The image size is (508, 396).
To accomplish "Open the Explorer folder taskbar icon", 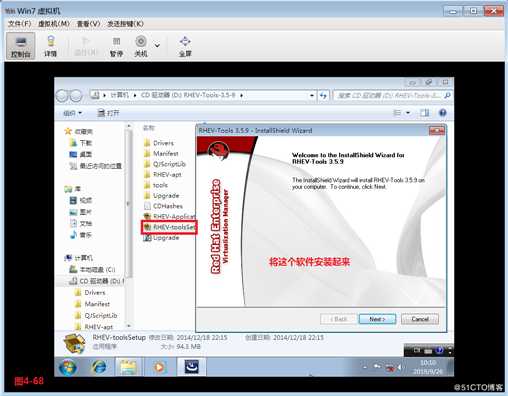I will (128, 367).
